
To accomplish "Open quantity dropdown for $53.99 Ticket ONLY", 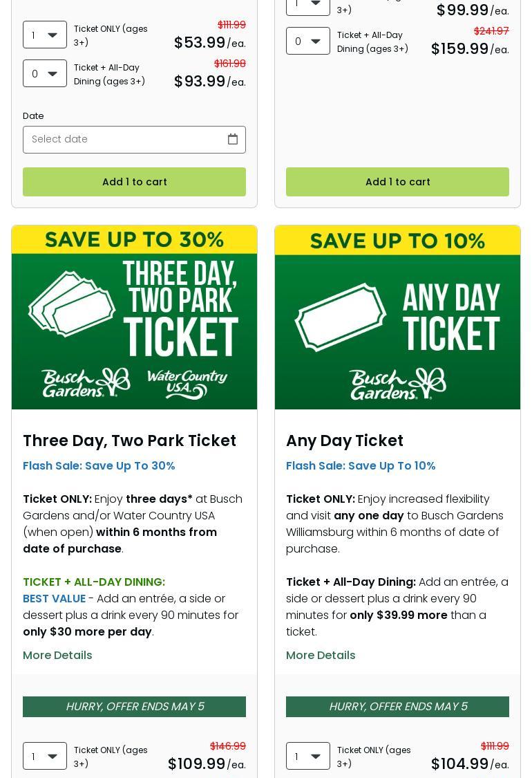I will pyautogui.click(x=45, y=35).
